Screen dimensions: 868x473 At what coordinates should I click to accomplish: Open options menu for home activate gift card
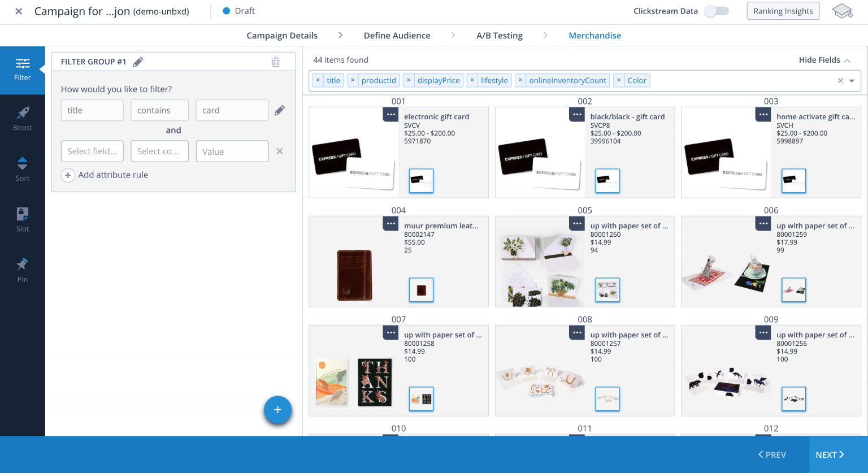763,114
